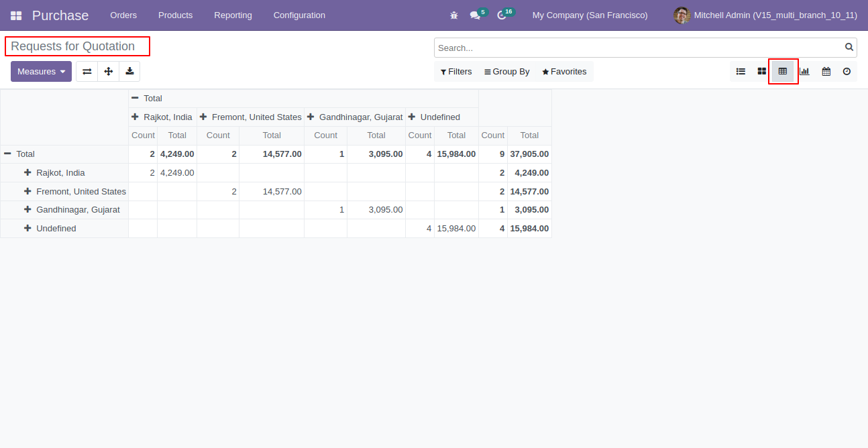Switch to calendar view
The width and height of the screenshot is (868, 448).
click(x=826, y=72)
